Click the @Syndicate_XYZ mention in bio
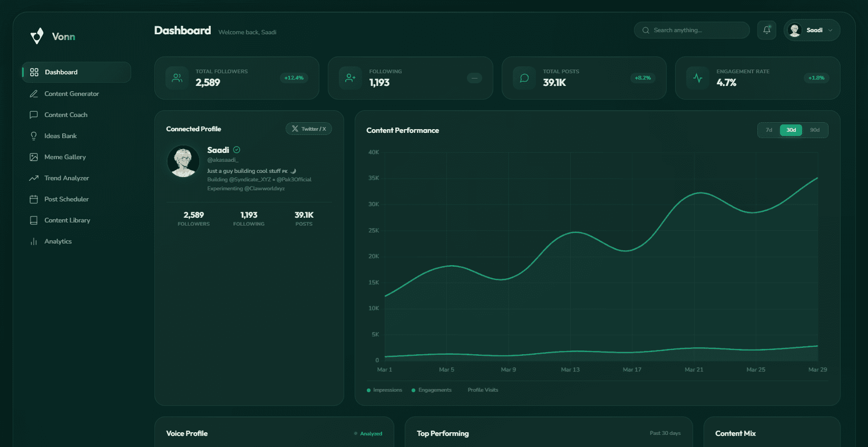The image size is (868, 447). pos(250,180)
